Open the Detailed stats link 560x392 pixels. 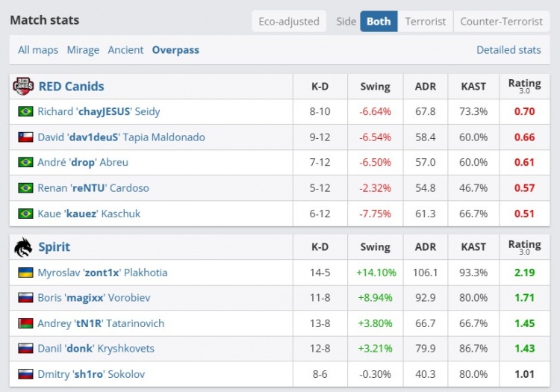coord(508,50)
